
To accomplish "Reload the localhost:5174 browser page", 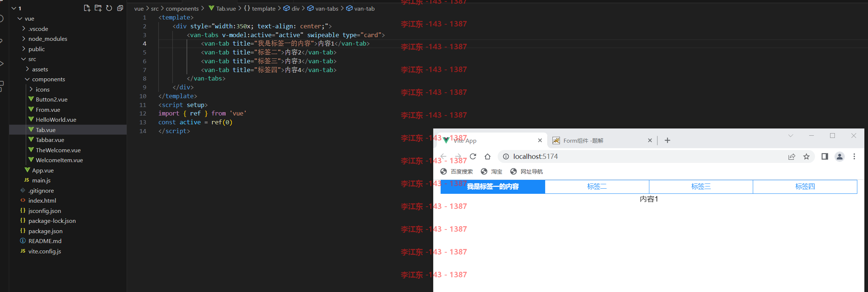I will tap(473, 156).
